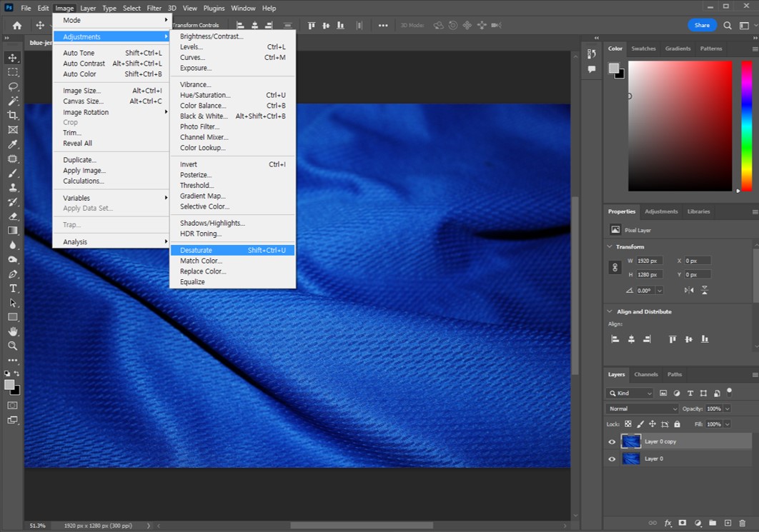Switch to the Swatches tab
759x532 pixels.
(643, 49)
